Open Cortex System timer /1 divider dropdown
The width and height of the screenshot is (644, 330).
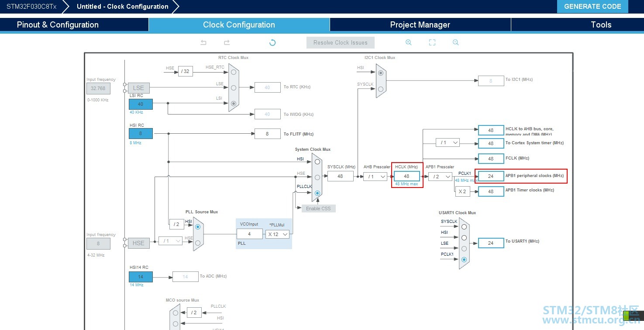coord(448,142)
